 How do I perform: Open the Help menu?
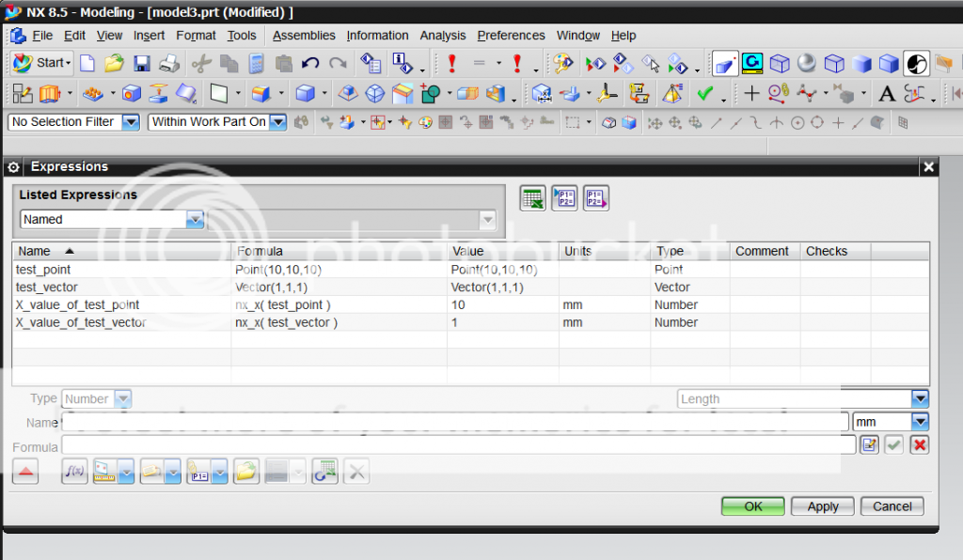coord(624,36)
